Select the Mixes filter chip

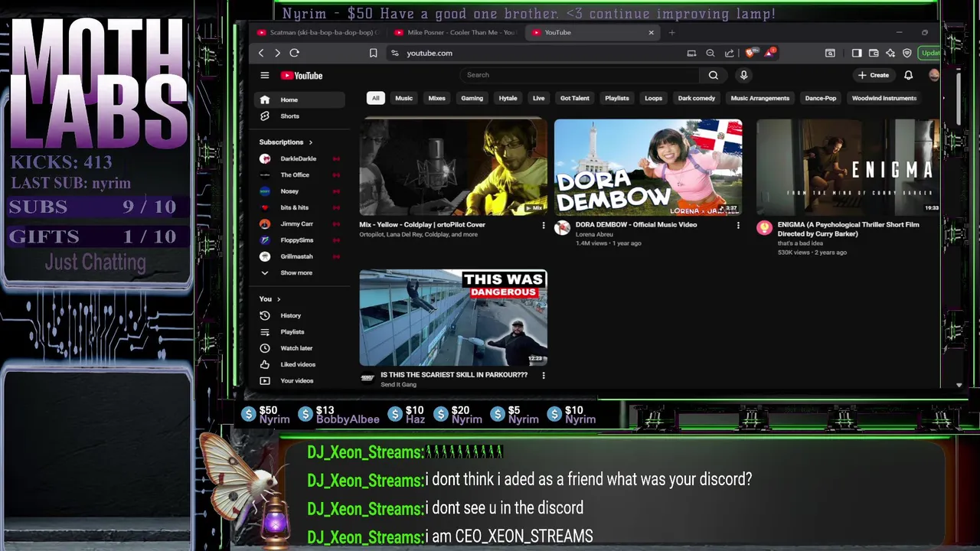coord(436,98)
